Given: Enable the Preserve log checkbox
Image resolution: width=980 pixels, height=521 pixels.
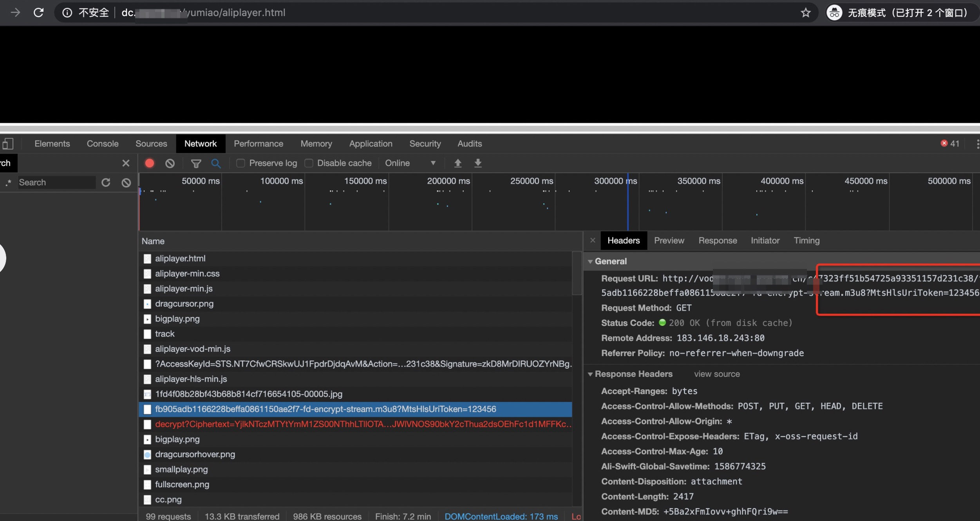Looking at the screenshot, I should coord(240,163).
